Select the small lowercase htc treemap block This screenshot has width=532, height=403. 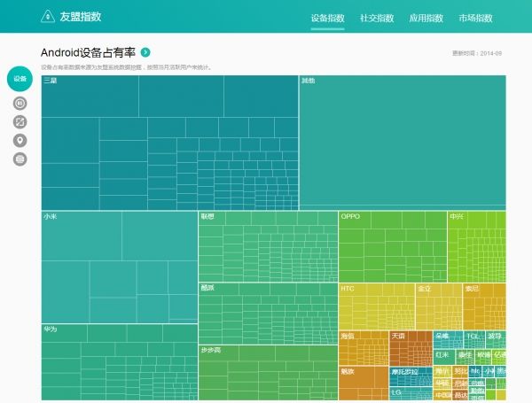point(475,372)
